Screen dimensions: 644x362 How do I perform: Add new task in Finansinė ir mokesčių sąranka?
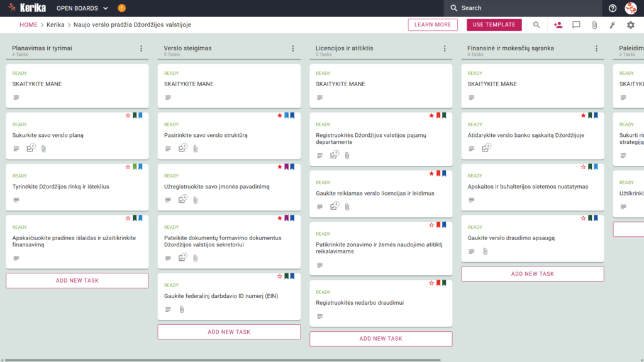[x=533, y=274]
